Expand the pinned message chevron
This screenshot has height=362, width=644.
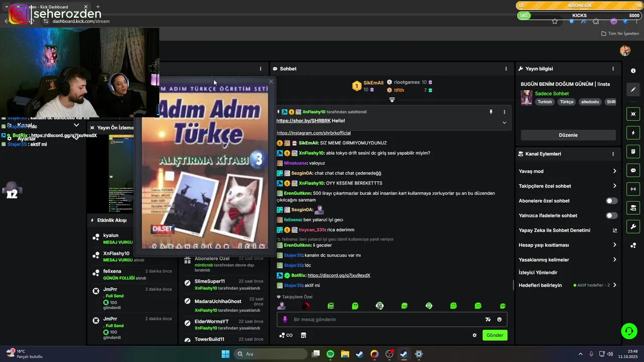(505, 122)
